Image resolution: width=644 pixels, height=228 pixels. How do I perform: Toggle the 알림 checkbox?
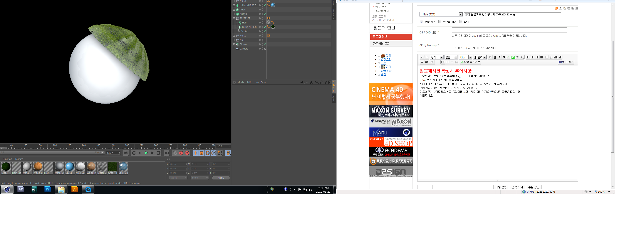coord(461,22)
